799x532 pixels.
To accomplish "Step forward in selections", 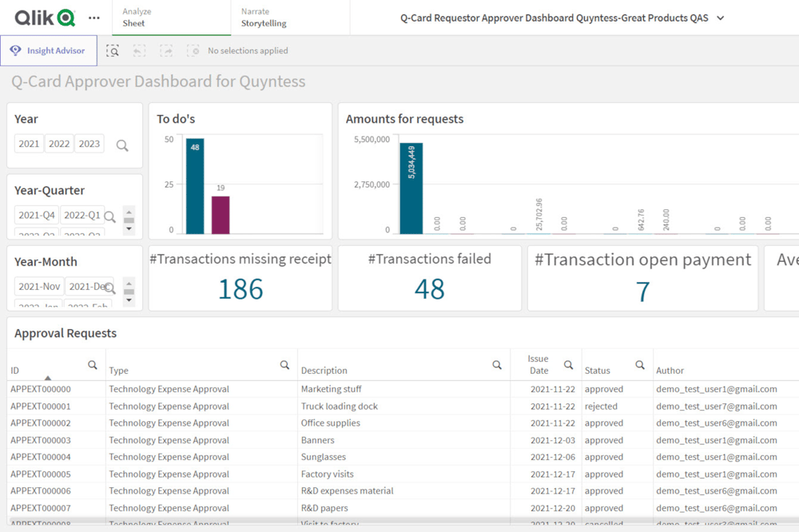I will point(166,50).
